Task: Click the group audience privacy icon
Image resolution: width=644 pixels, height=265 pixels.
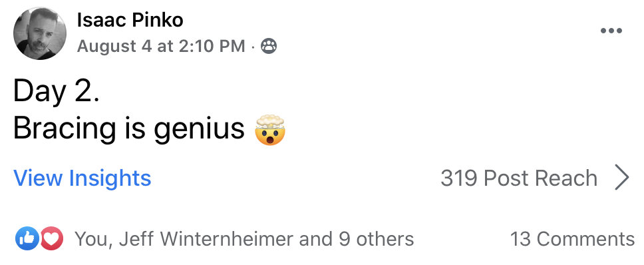Action: tap(269, 46)
